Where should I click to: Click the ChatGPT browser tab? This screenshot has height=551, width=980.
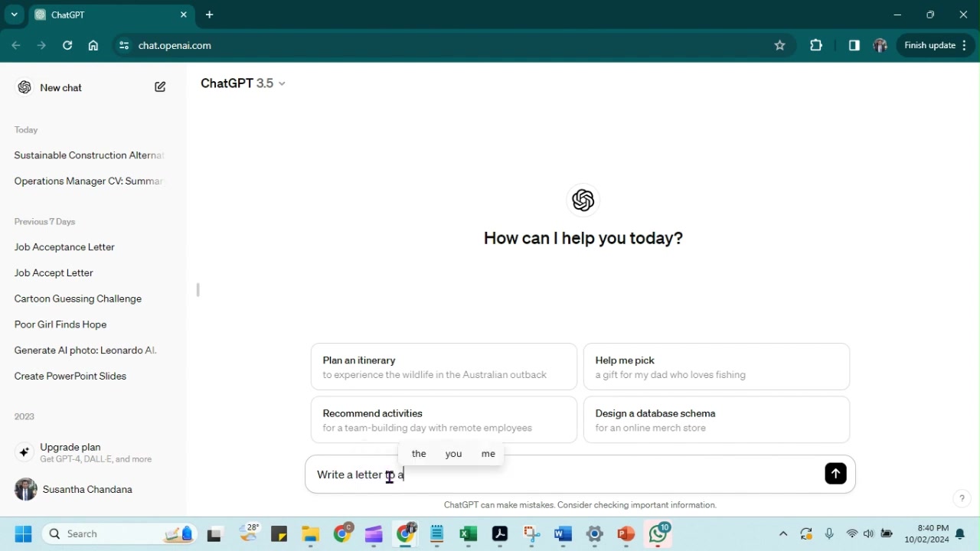pos(111,15)
